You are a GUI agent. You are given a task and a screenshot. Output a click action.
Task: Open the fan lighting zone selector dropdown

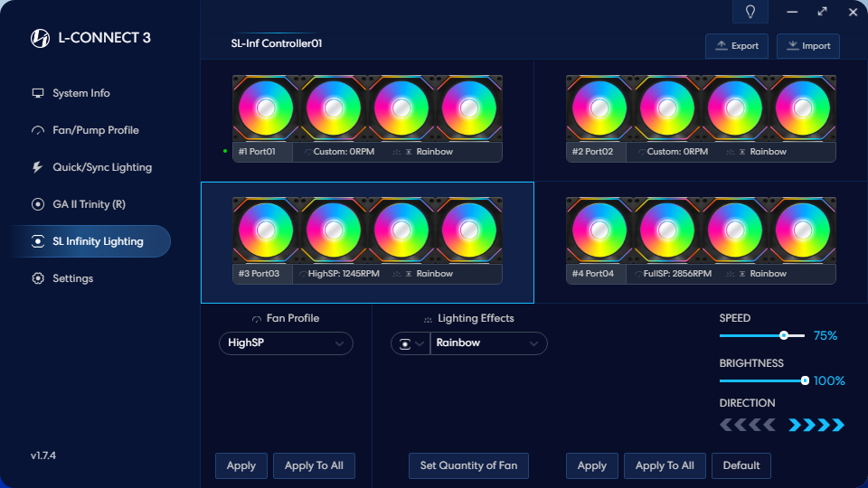pos(410,343)
